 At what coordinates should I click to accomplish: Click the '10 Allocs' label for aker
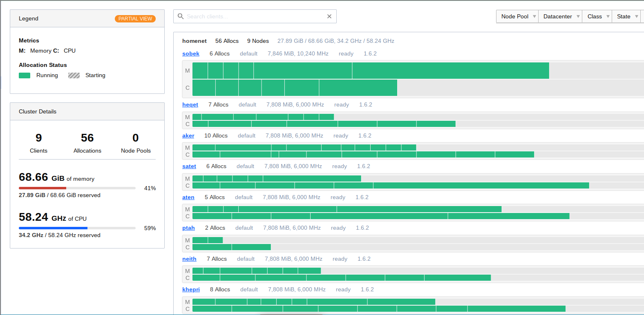[x=216, y=135]
